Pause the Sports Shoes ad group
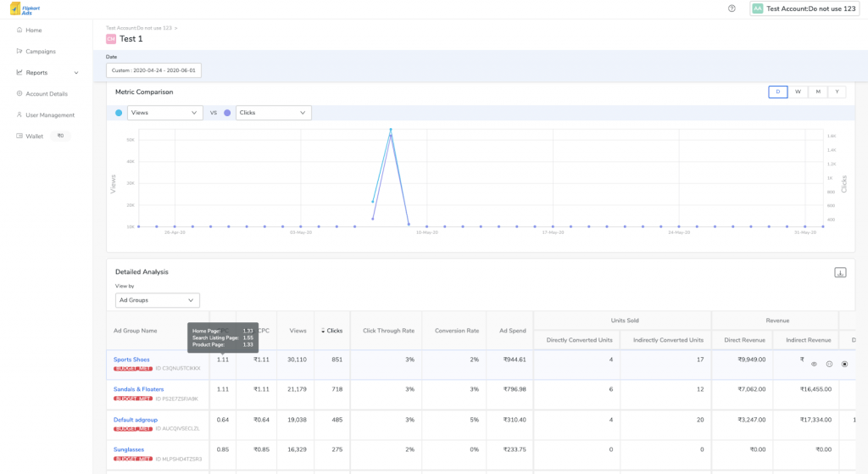868x474 pixels. point(829,365)
